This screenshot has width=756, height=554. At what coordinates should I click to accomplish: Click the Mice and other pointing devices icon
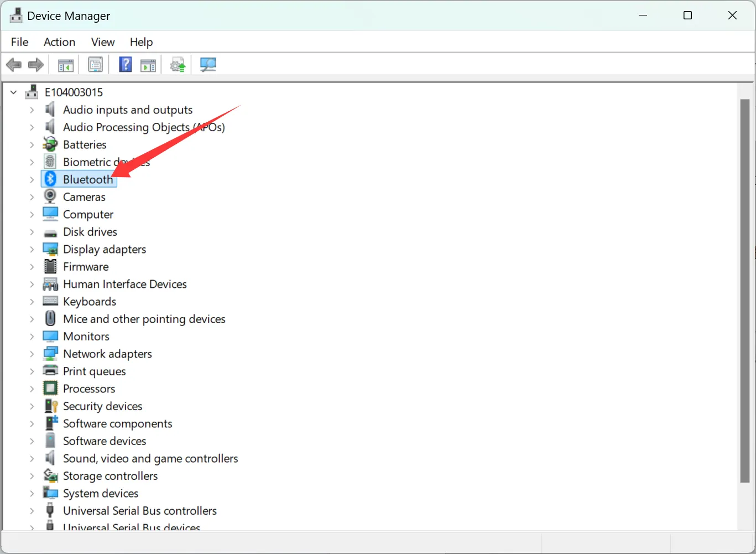(50, 318)
